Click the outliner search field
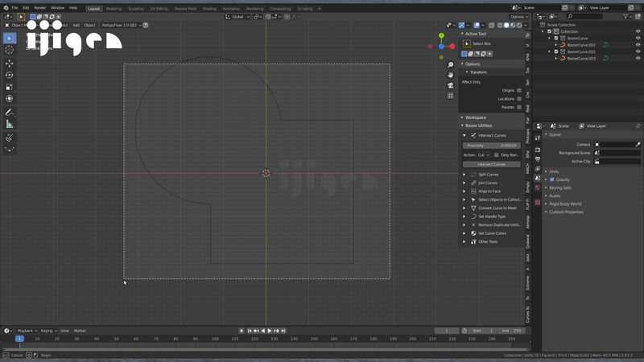 click(584, 16)
